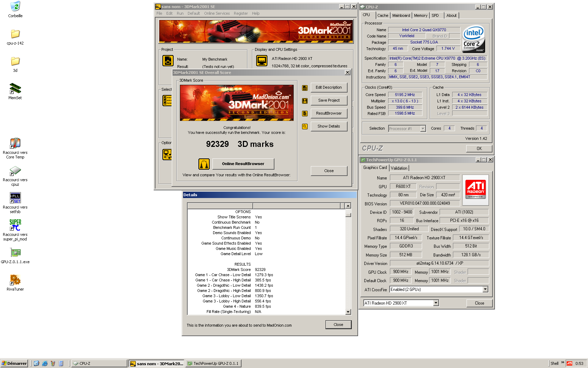This screenshot has height=368, width=588.
Task: Click the Save Project floppy icon
Action: (305, 101)
